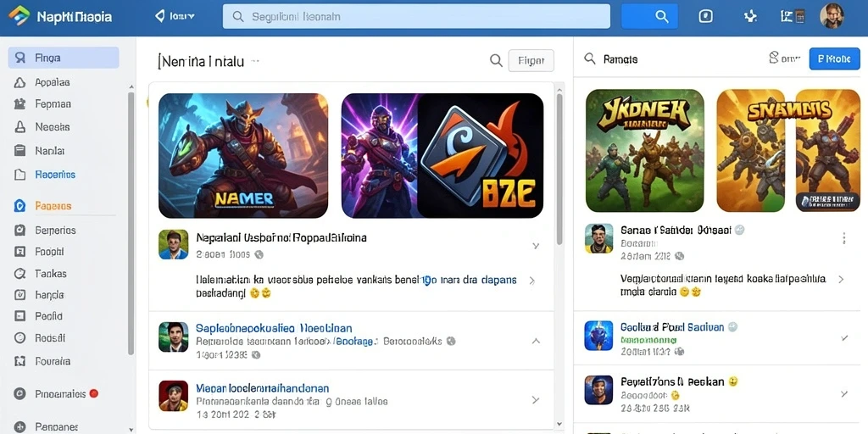Expand the Napalani Usbafne post chevron

(x=536, y=245)
